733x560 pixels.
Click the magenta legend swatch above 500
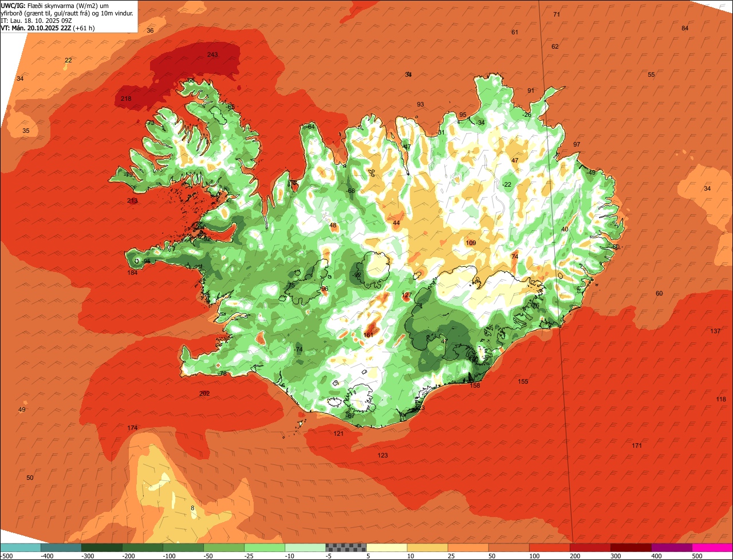pos(712,547)
